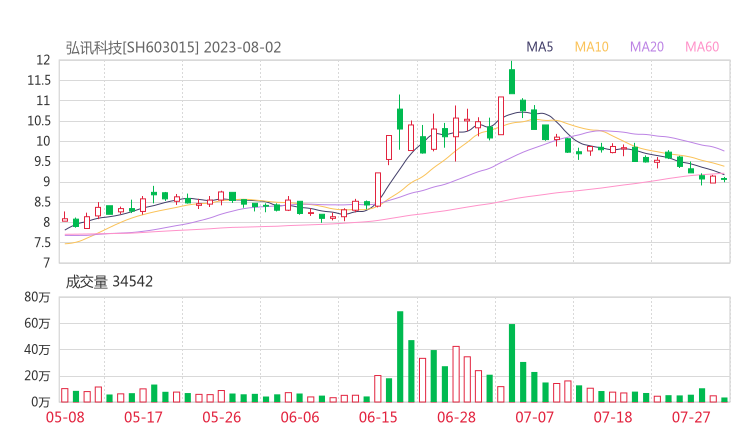Click the 07-18 date axis label
The width and height of the screenshot is (740, 440).
point(613,417)
